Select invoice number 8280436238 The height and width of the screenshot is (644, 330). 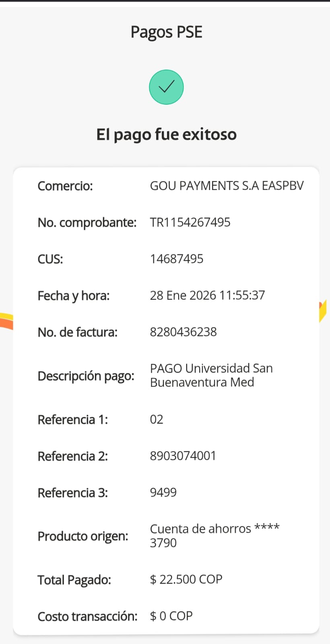[x=183, y=332]
